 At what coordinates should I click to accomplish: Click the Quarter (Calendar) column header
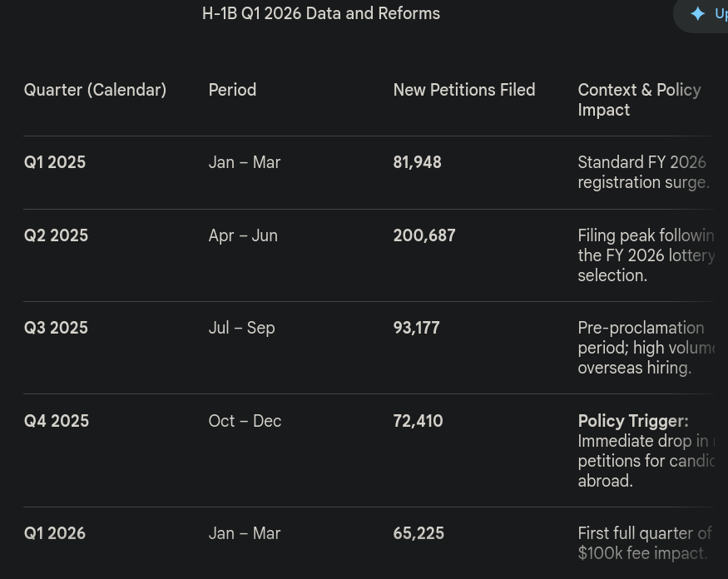(x=95, y=90)
